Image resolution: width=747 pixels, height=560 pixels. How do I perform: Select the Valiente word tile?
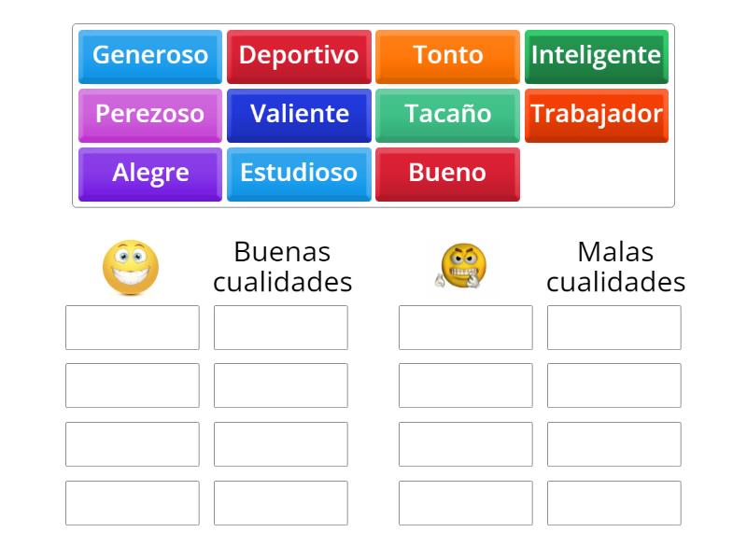tap(299, 114)
